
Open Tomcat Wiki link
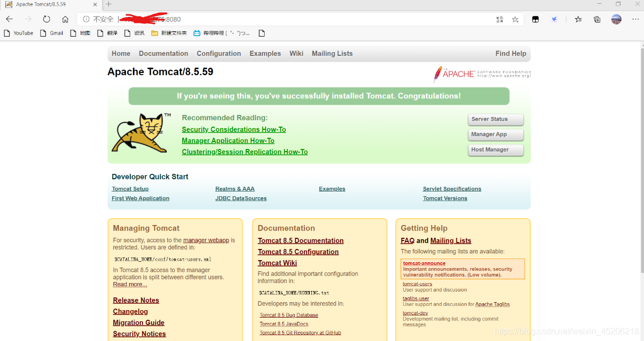pyautogui.click(x=277, y=263)
